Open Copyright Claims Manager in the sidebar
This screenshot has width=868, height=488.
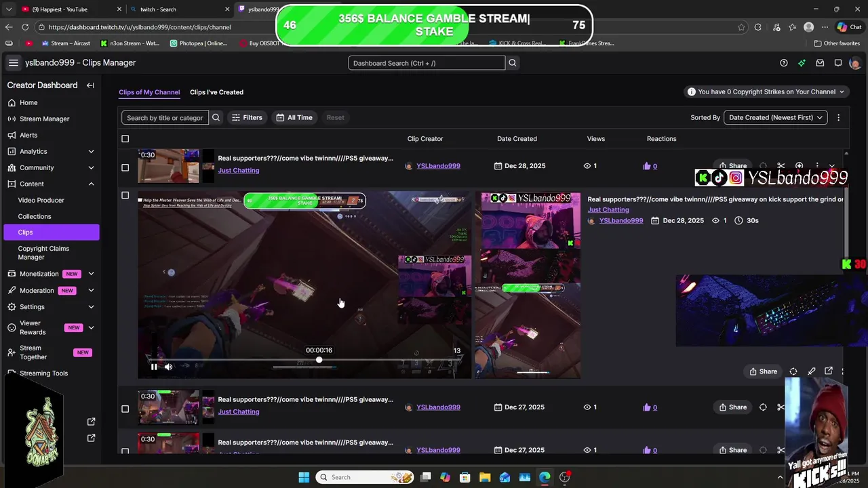tap(43, 253)
